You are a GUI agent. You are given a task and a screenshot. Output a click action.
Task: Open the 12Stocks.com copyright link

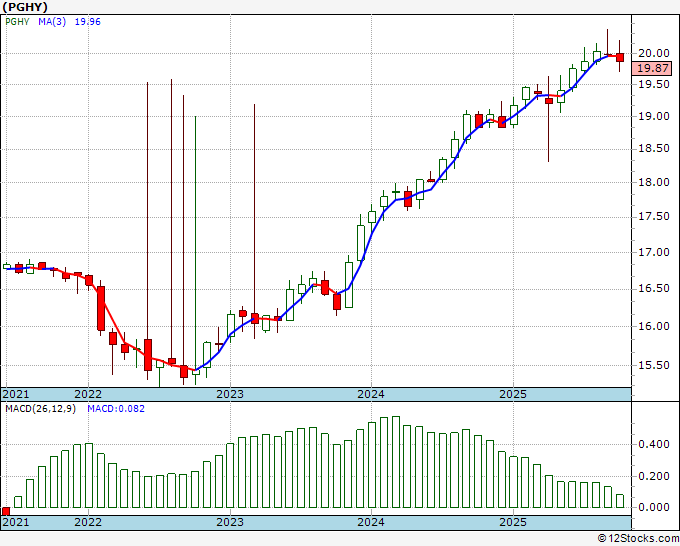point(638,539)
